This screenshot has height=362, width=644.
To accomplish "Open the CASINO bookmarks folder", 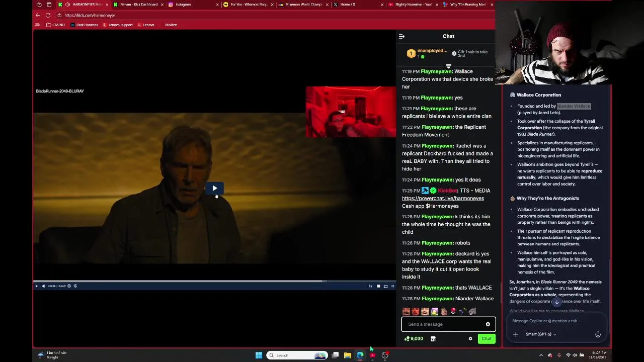I will click(55, 25).
